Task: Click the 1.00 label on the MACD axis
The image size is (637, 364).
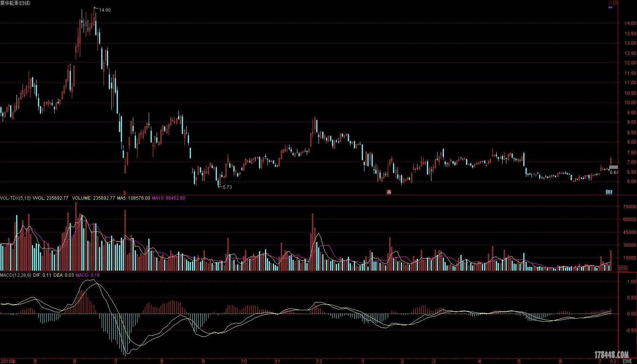Action: (x=631, y=282)
